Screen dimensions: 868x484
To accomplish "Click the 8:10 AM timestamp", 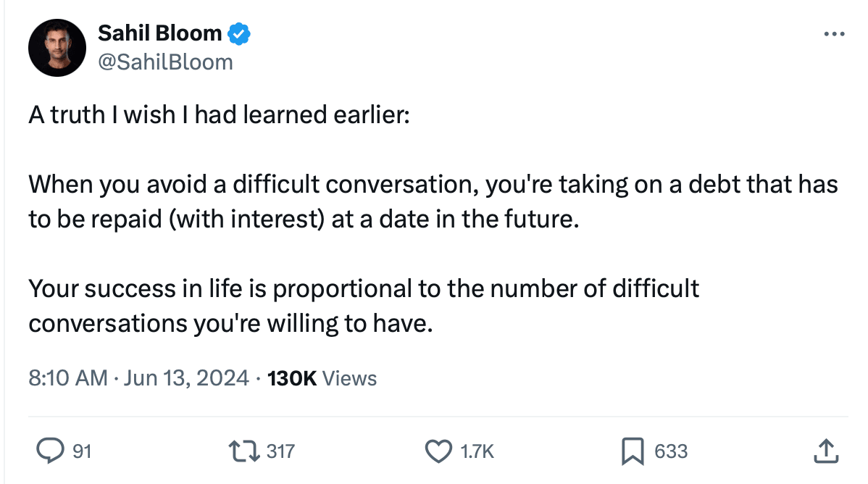I will click(x=68, y=378).
